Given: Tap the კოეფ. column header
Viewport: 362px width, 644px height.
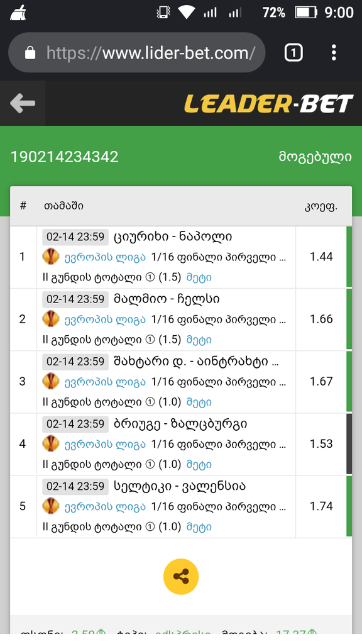Looking at the screenshot, I should pos(321,207).
